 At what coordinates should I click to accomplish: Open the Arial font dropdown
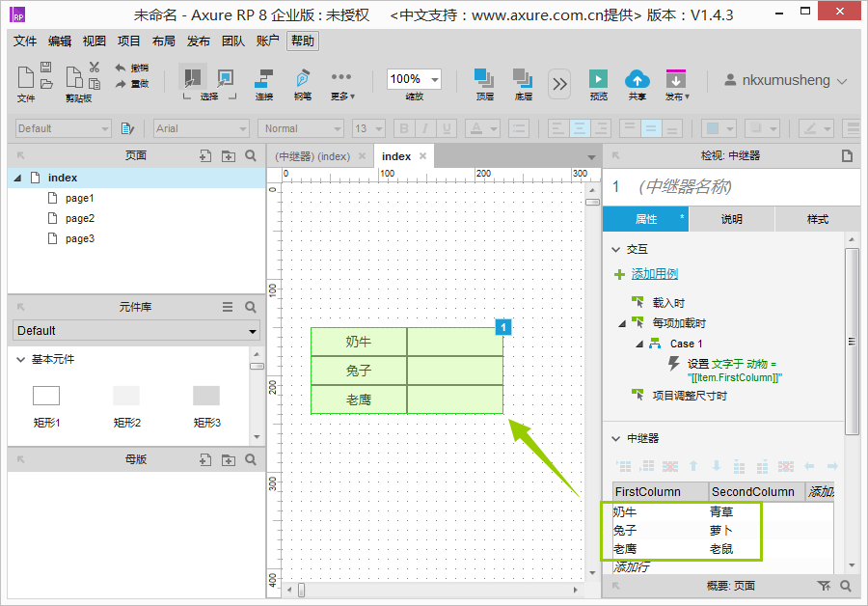(201, 128)
